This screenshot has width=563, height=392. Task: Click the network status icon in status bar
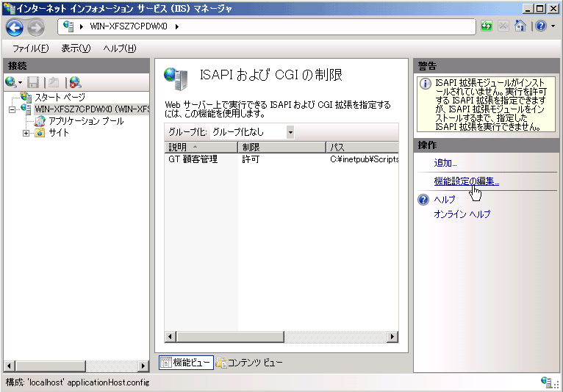[546, 382]
